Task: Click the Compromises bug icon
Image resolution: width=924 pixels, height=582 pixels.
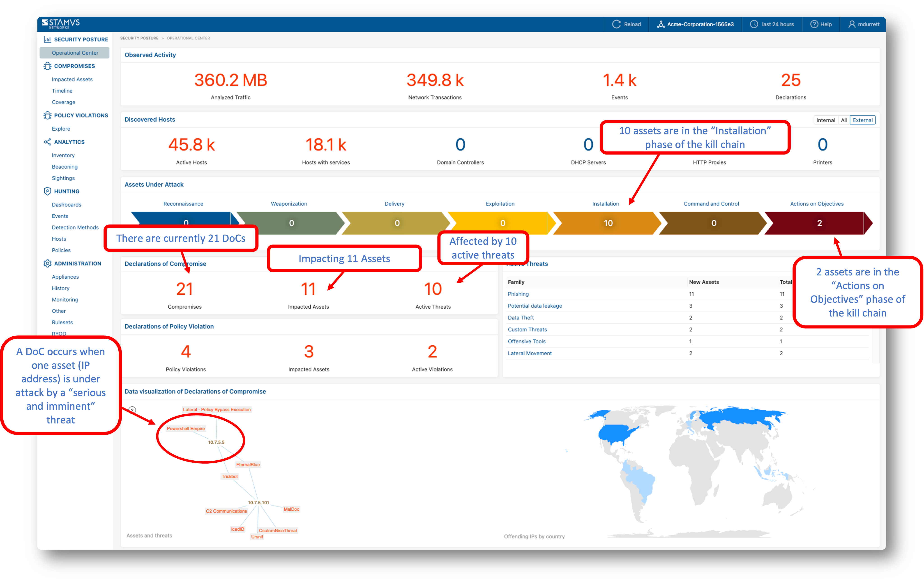Action: [x=47, y=66]
